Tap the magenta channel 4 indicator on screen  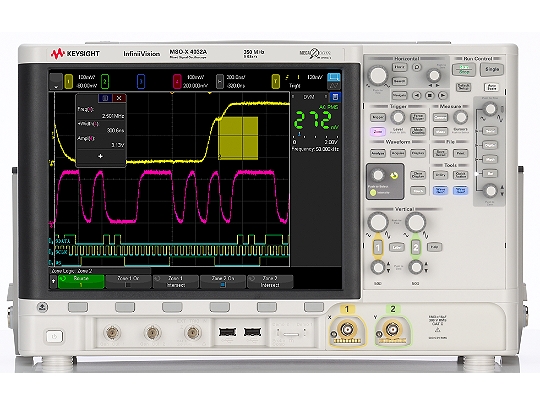point(177,82)
